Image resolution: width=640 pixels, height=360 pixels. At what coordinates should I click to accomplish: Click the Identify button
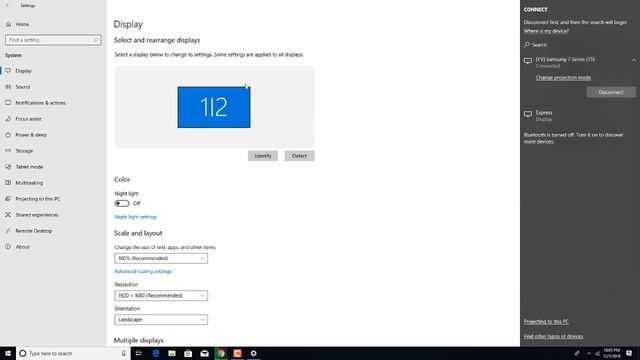coord(263,156)
